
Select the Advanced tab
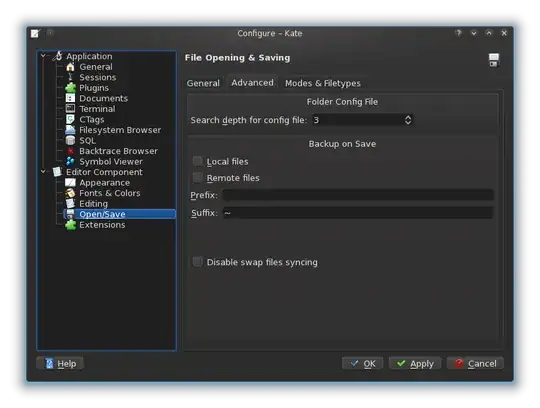click(252, 83)
